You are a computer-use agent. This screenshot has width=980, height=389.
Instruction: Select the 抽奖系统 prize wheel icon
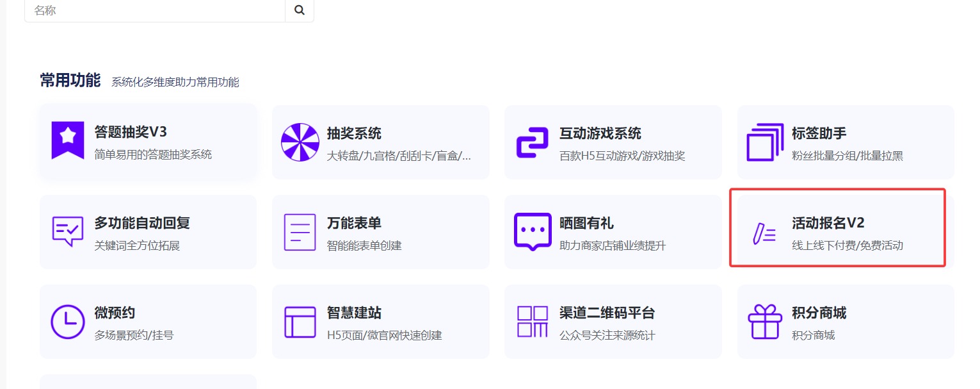point(300,142)
